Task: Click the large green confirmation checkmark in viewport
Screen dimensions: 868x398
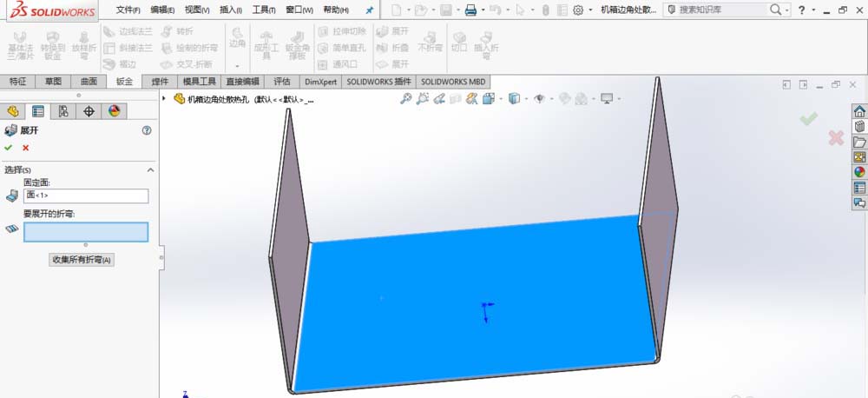Action: pos(809,118)
